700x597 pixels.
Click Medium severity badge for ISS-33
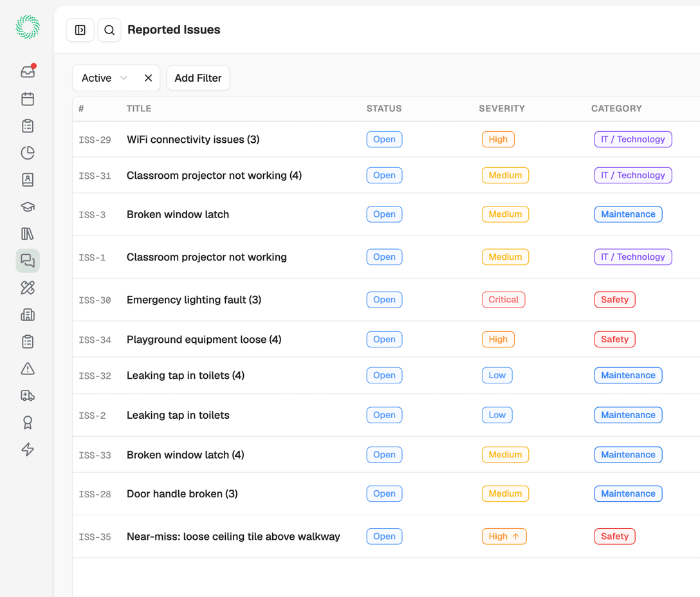(505, 455)
